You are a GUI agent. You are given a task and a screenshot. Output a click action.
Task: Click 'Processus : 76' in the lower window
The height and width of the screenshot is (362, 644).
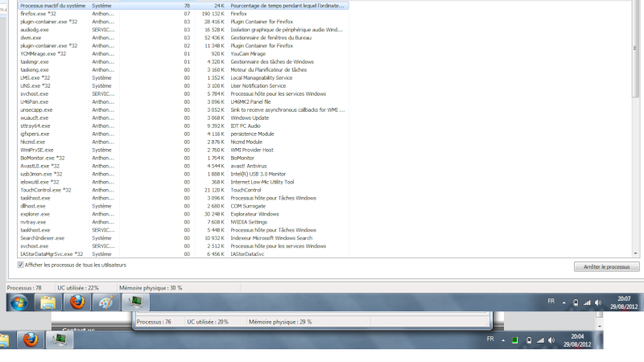click(x=154, y=322)
